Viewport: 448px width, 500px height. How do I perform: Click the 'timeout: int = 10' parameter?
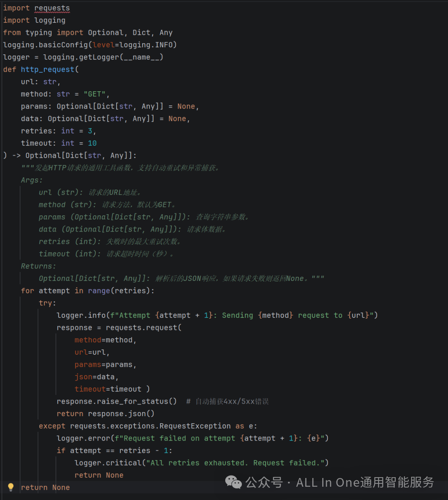[x=59, y=143]
